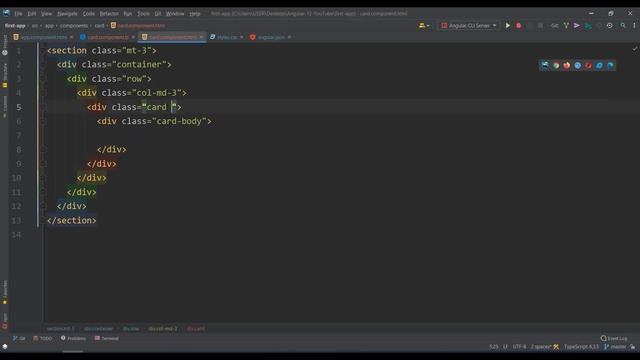Open page in Firefox browser icon
Screen dimensions: 640x360
567,65
